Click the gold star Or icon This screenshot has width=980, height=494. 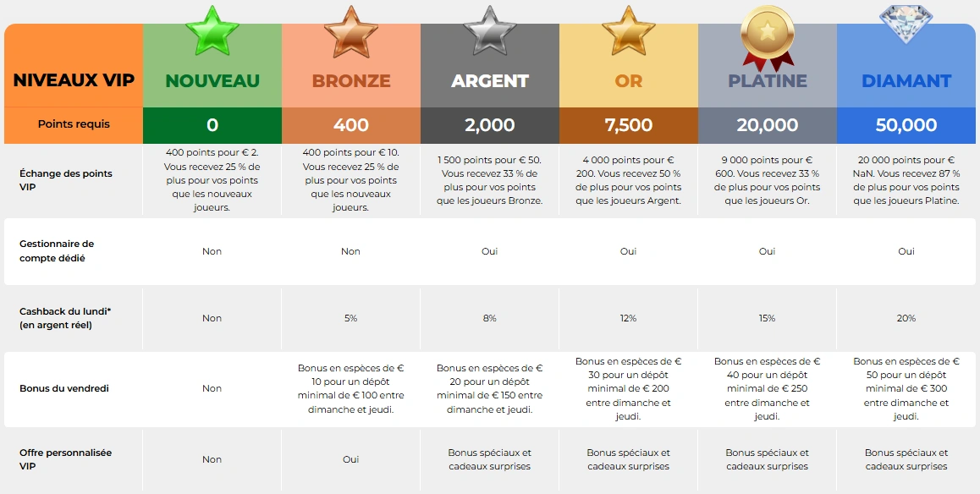(x=629, y=31)
